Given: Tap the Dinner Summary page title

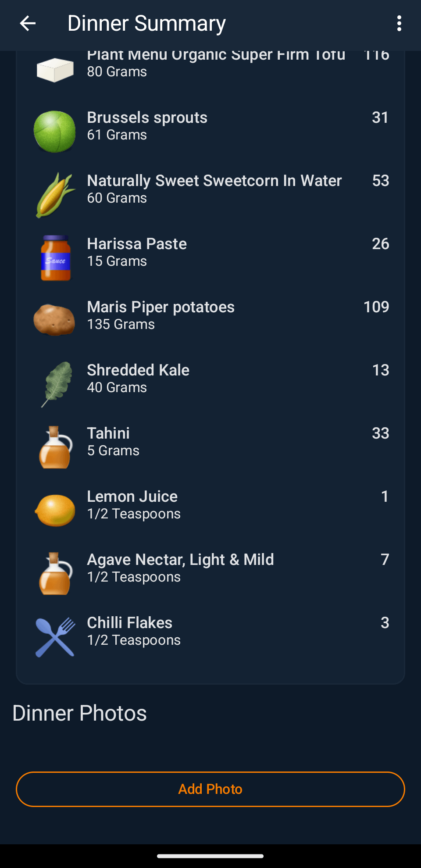Looking at the screenshot, I should pos(146,24).
